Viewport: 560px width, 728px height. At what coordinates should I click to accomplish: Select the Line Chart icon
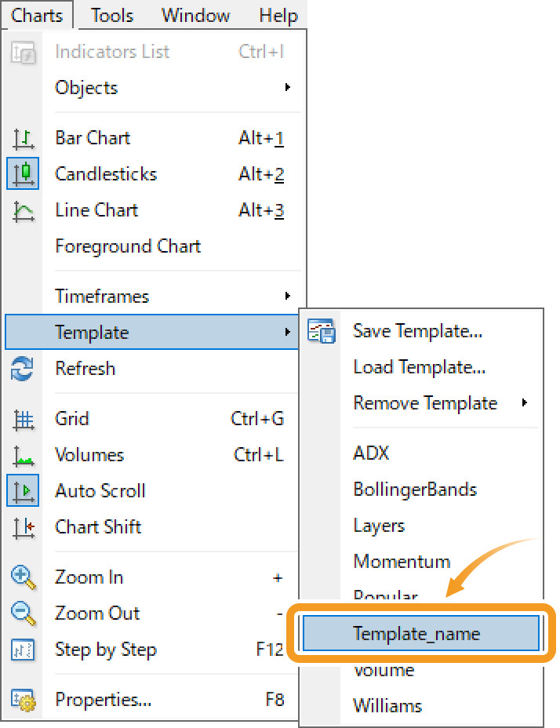24,211
